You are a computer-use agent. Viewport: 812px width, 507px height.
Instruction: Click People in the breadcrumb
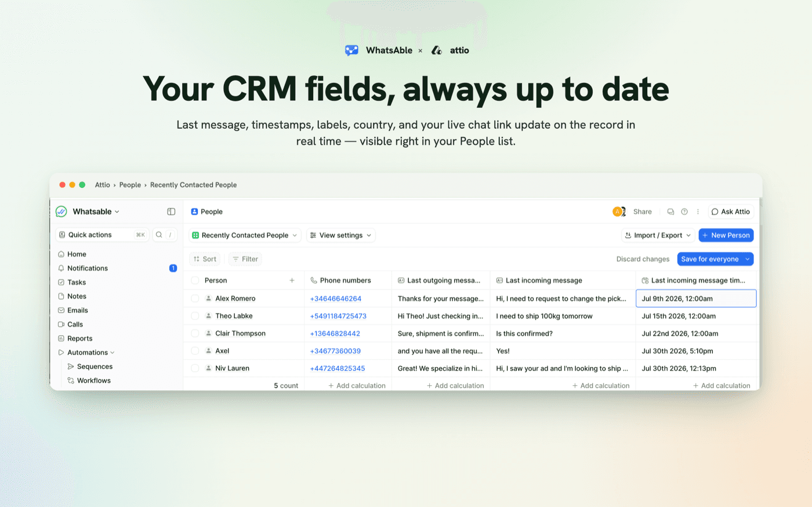pos(130,185)
